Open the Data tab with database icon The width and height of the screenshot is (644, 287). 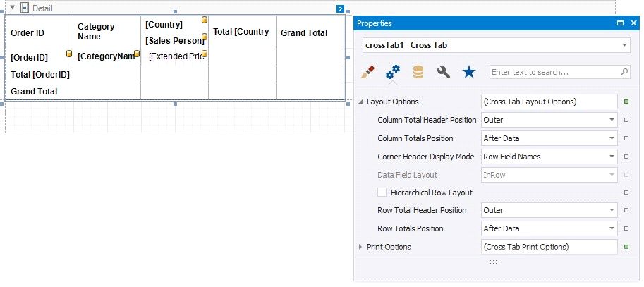click(418, 72)
